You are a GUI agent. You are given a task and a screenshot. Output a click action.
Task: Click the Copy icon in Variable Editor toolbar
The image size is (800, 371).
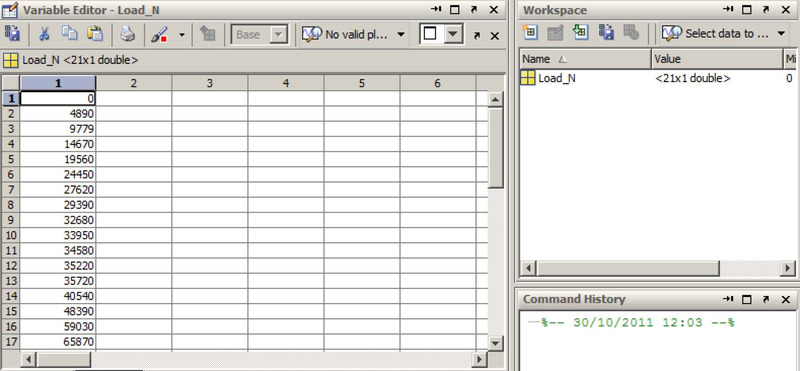[x=69, y=33]
